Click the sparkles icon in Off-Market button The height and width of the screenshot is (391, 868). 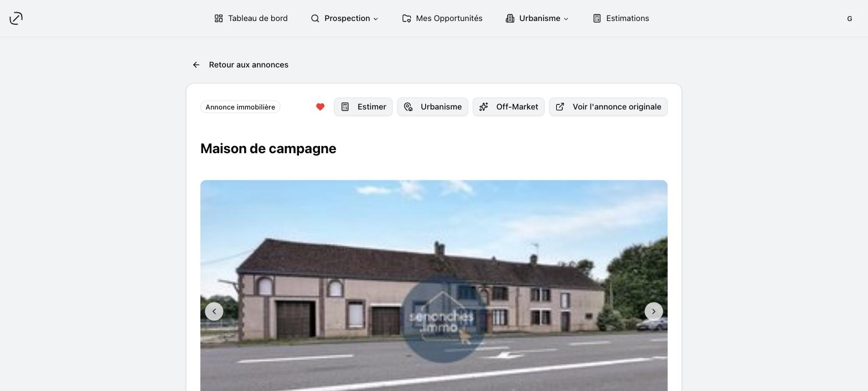pos(484,107)
